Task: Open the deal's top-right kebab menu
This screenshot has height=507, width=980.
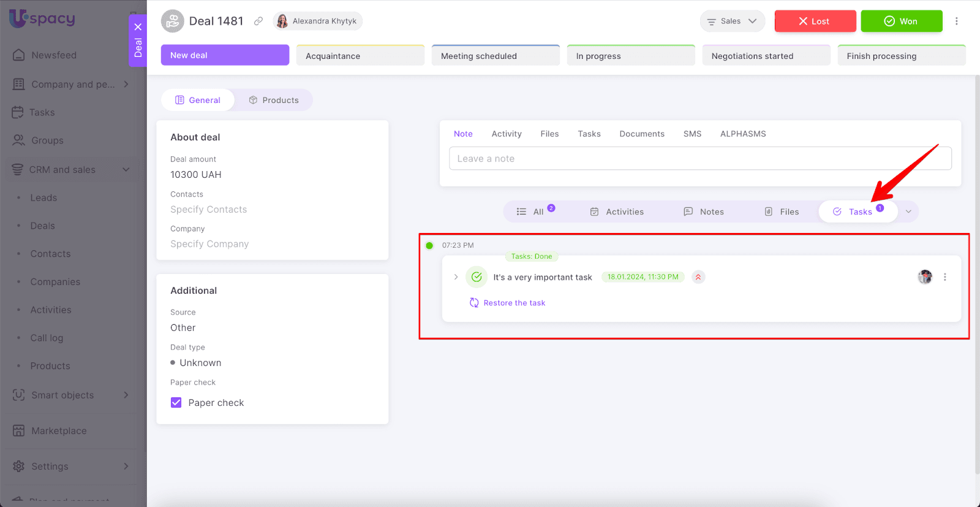Action: click(x=956, y=21)
